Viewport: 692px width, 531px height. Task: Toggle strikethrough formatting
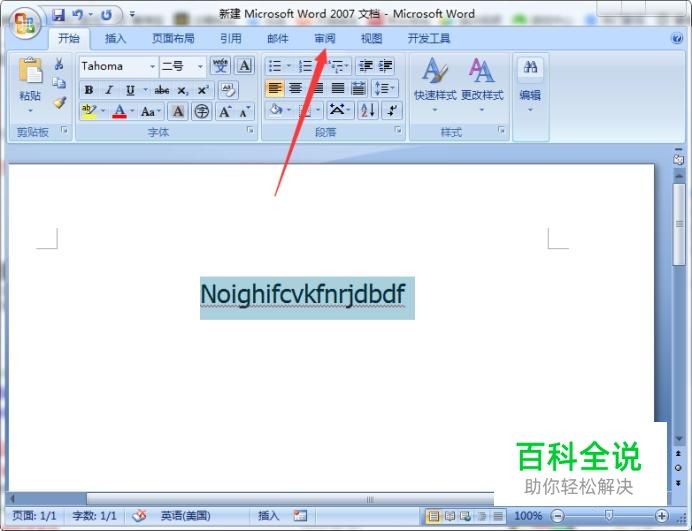coord(162,90)
